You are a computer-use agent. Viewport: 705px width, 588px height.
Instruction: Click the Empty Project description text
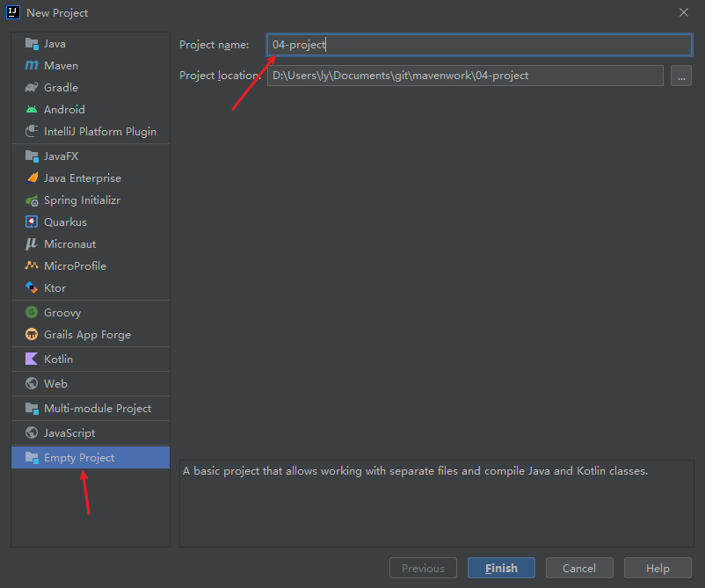416,471
